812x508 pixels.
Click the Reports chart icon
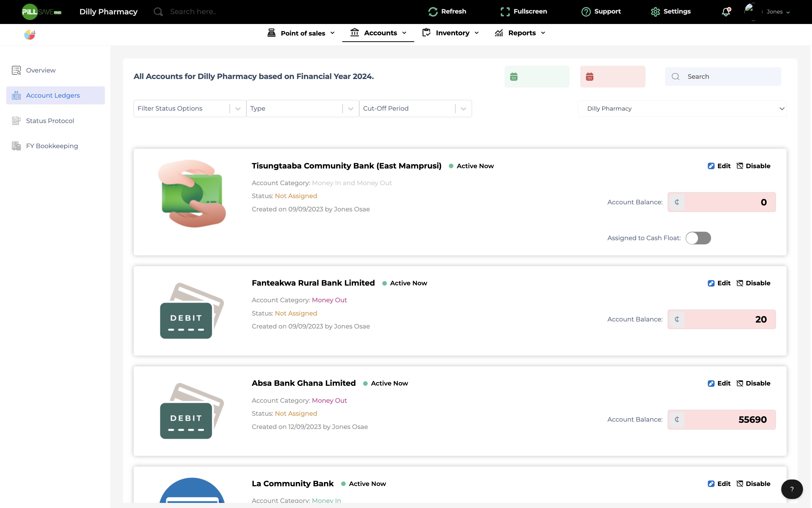tap(498, 32)
